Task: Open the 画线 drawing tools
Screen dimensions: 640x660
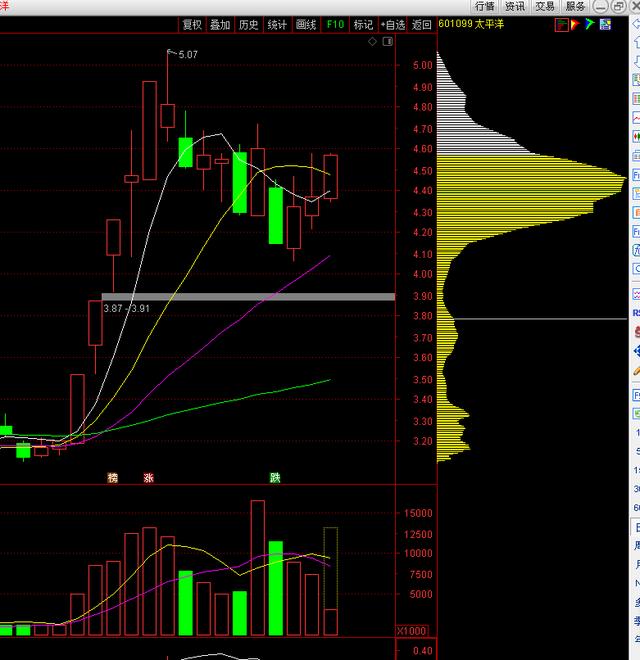Action: point(306,25)
